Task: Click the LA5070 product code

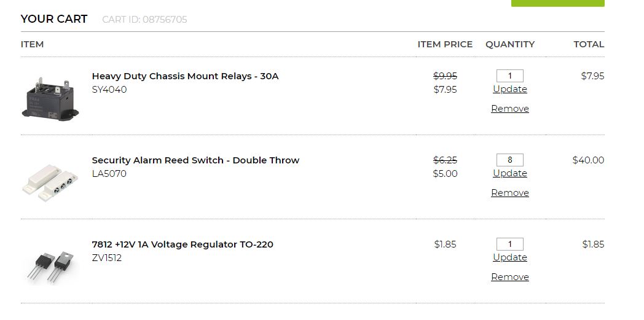Action: 109,174
